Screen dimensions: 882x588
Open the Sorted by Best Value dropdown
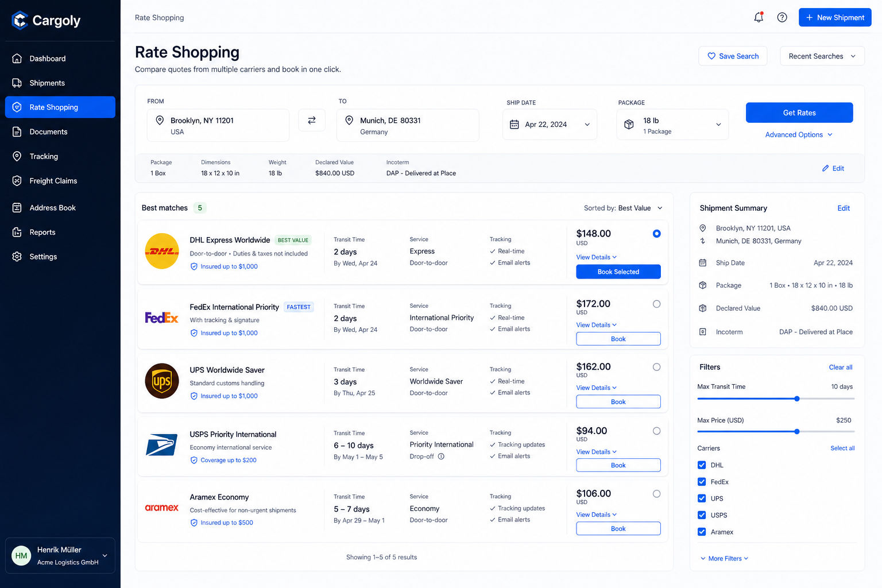click(623, 208)
